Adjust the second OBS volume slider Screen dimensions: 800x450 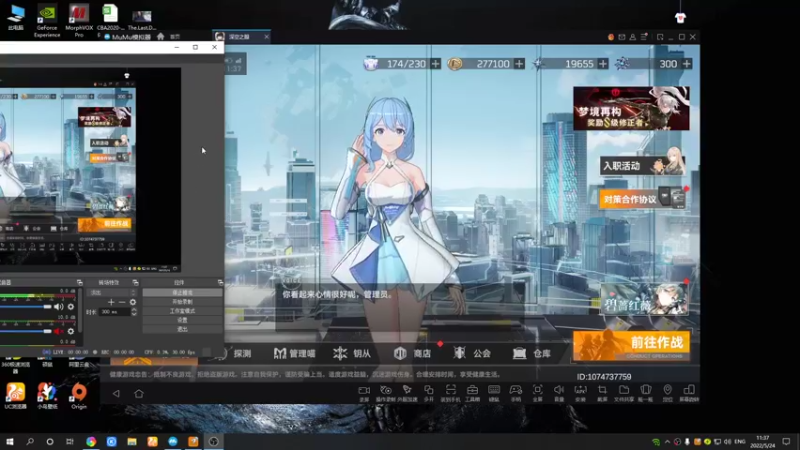tap(26, 331)
